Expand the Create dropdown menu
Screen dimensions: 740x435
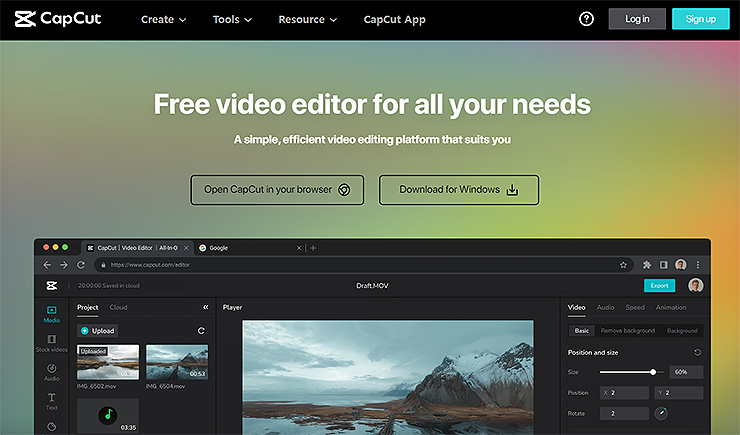(x=163, y=19)
